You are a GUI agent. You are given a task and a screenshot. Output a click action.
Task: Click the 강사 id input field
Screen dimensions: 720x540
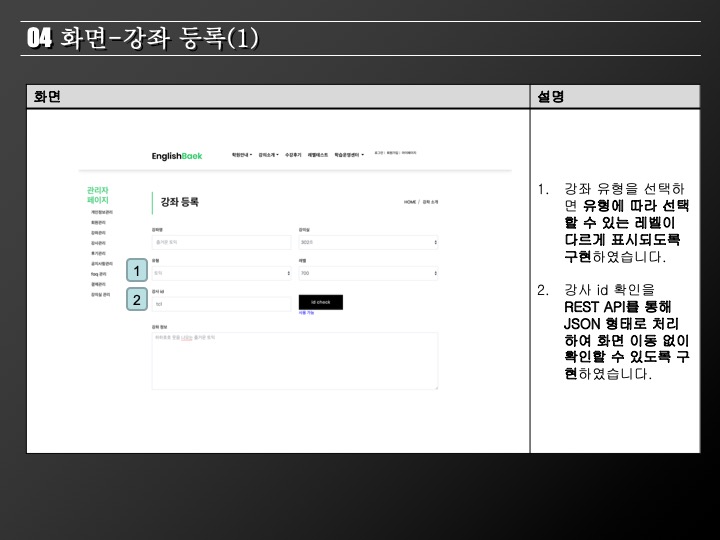(221, 304)
